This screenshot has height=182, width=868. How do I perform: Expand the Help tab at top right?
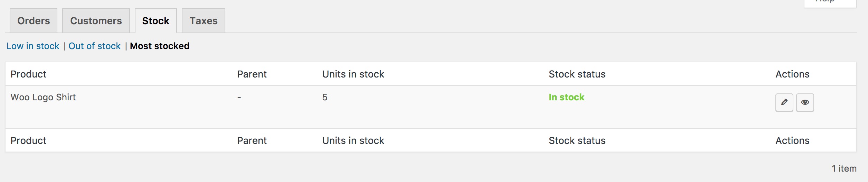tap(830, 3)
